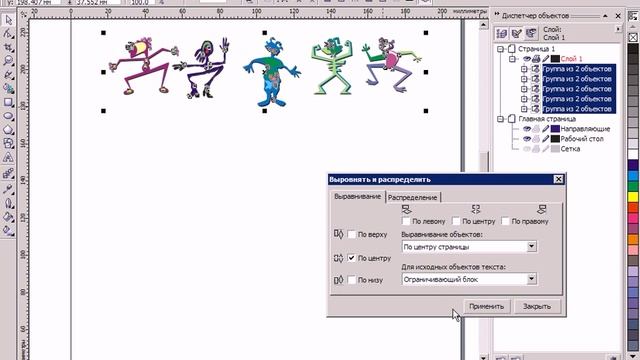Select the Rectangle tool
Screen dimensions: 640x360
8,102
